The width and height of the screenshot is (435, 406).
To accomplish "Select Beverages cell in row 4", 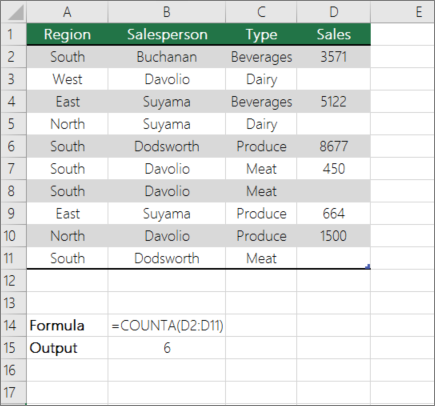I will (x=261, y=101).
